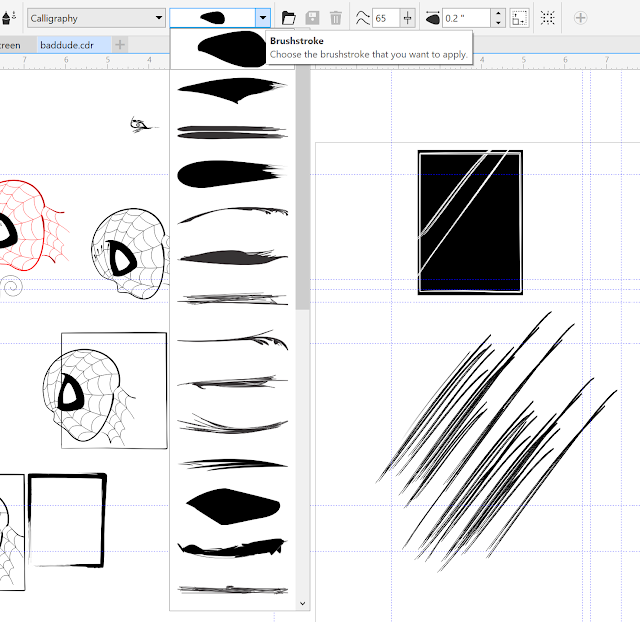Click the Save artistic media stroke icon
Screen dimensions: 640x622
(312, 18)
